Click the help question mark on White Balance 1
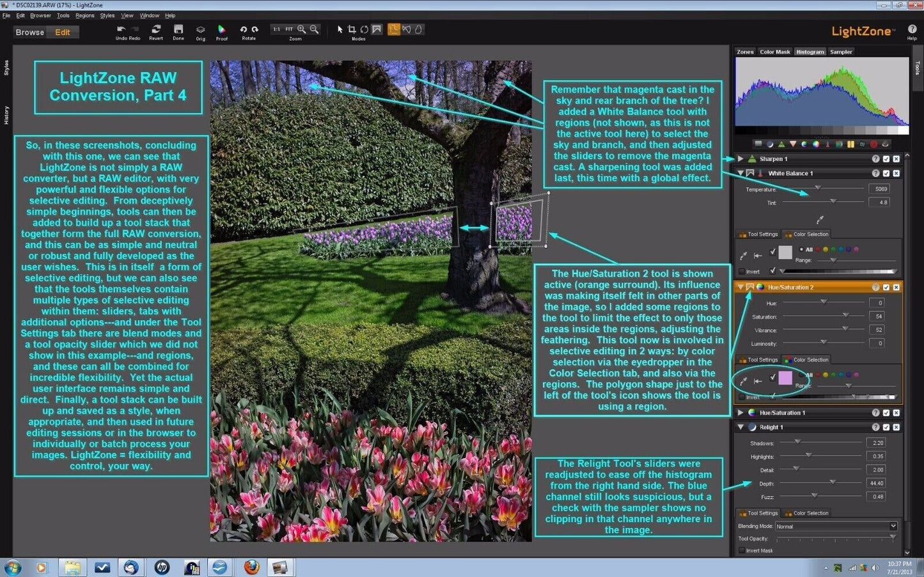The width and height of the screenshot is (924, 577). (875, 173)
